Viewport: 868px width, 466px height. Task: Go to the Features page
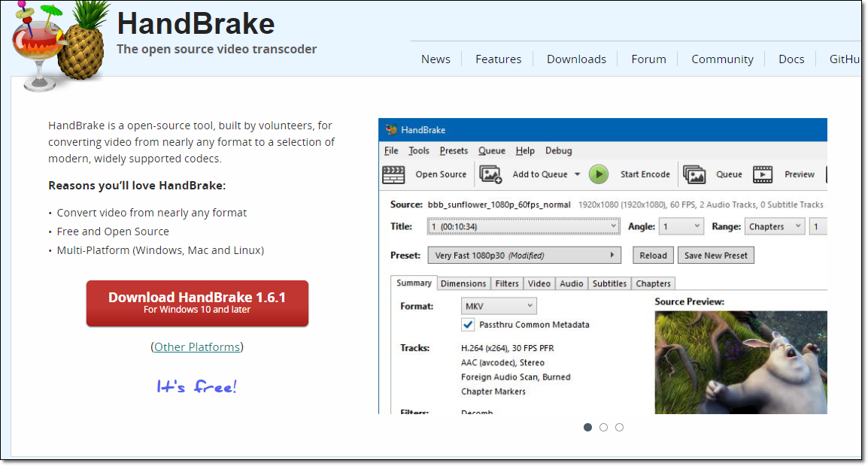pyautogui.click(x=498, y=59)
